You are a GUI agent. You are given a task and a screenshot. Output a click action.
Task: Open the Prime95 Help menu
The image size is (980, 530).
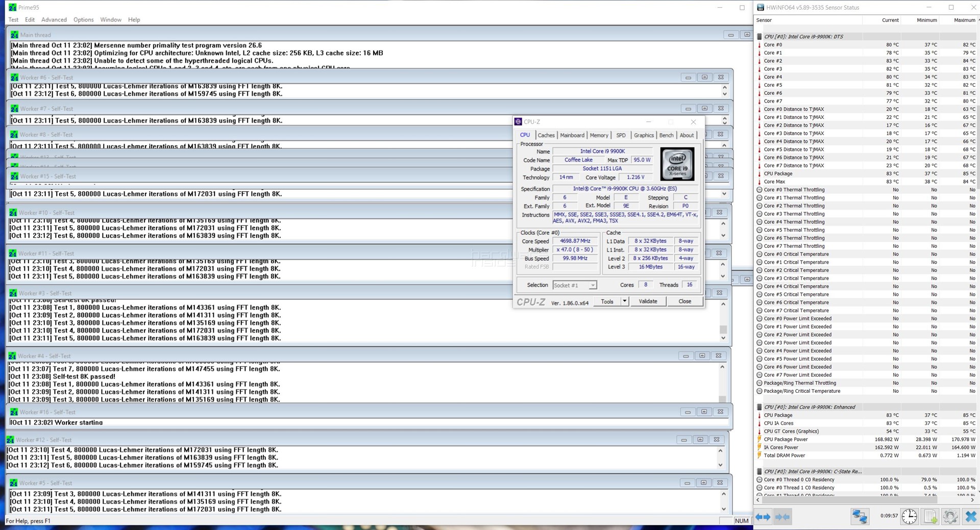click(134, 20)
